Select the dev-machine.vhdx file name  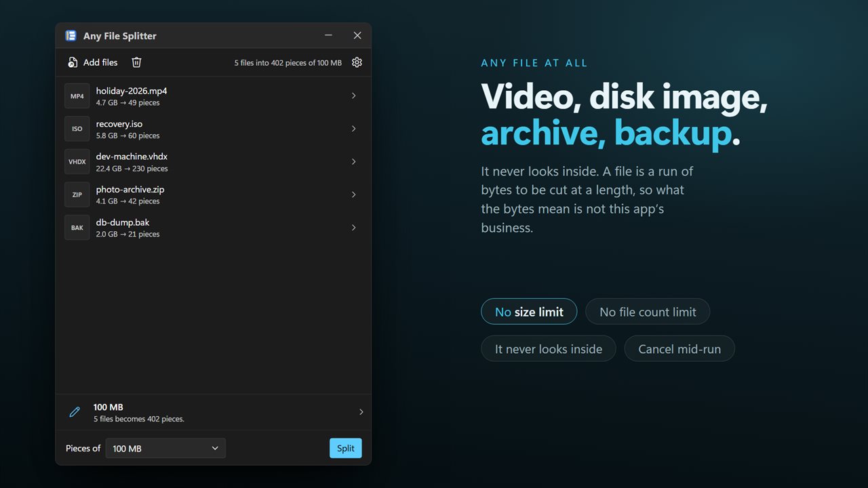[x=132, y=157]
